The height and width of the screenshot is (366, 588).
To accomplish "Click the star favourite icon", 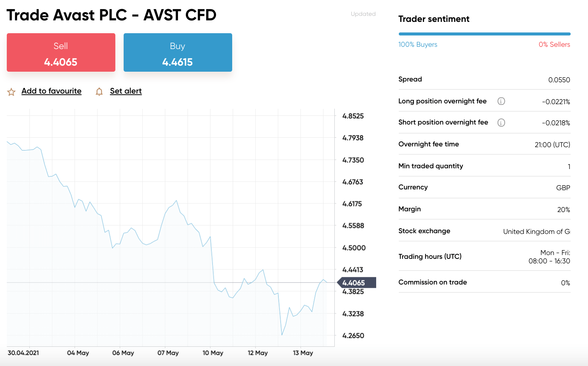I will (x=11, y=92).
